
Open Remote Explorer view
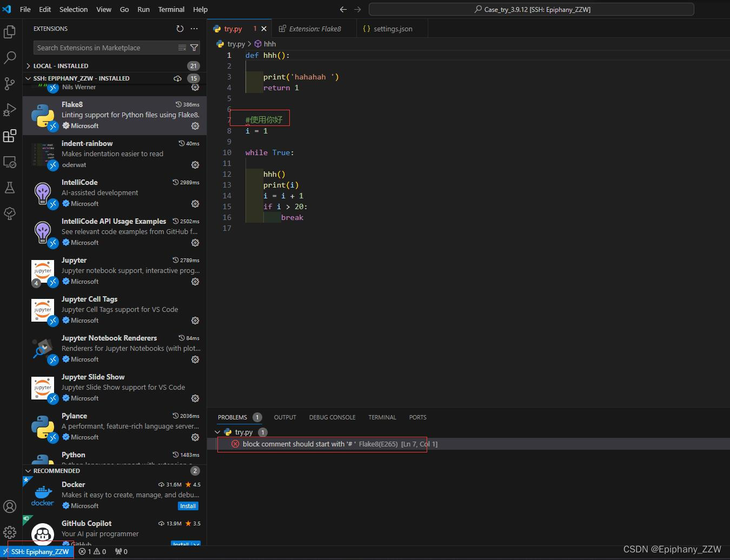pos(10,162)
